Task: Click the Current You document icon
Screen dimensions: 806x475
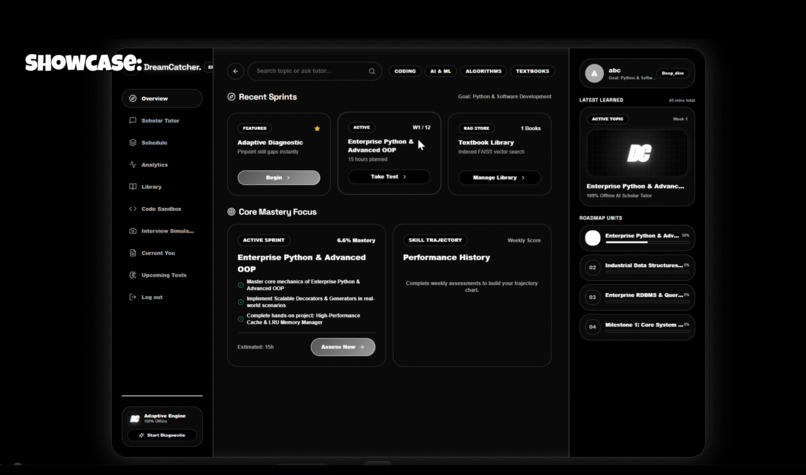Action: pyautogui.click(x=133, y=253)
